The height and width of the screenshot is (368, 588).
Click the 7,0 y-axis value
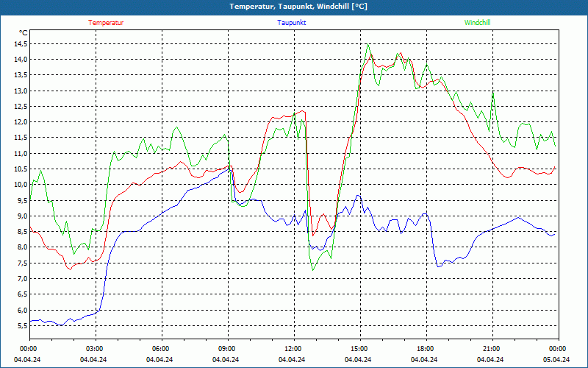(x=23, y=279)
